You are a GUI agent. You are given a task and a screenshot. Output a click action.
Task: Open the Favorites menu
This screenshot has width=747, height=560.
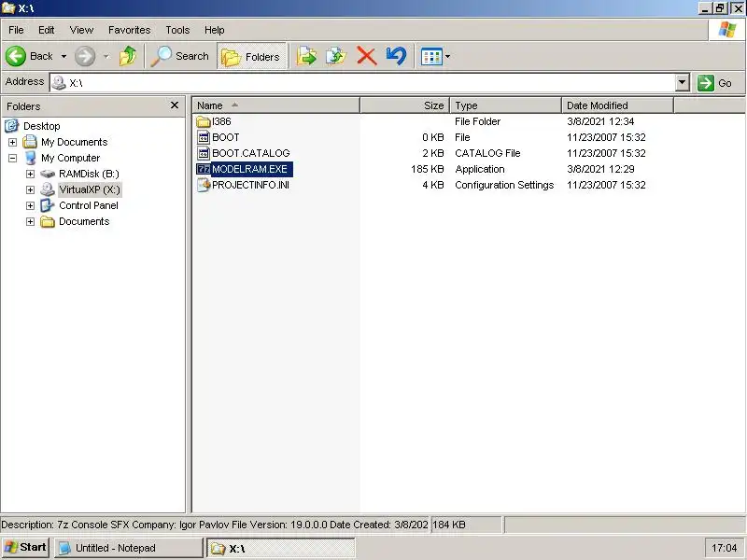coord(129,30)
